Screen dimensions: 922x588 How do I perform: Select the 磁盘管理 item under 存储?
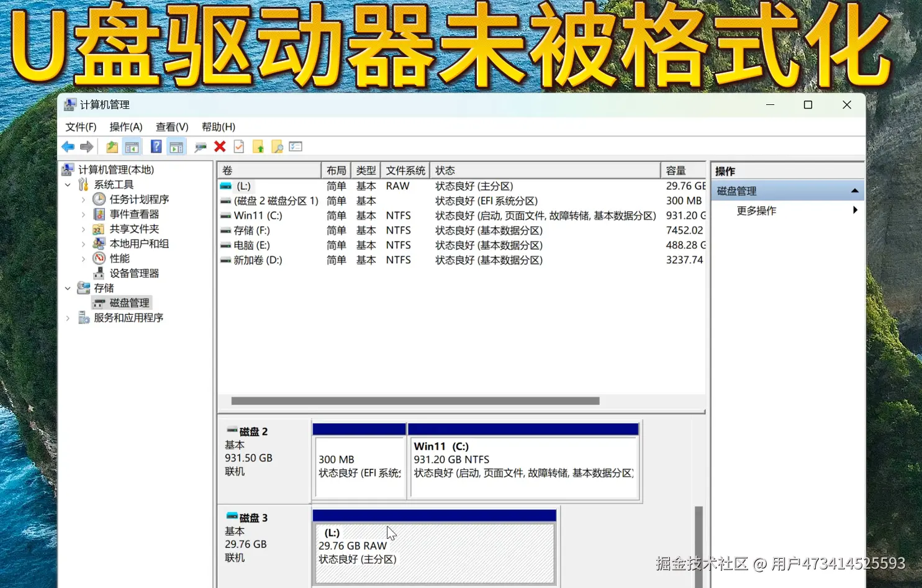click(x=129, y=302)
